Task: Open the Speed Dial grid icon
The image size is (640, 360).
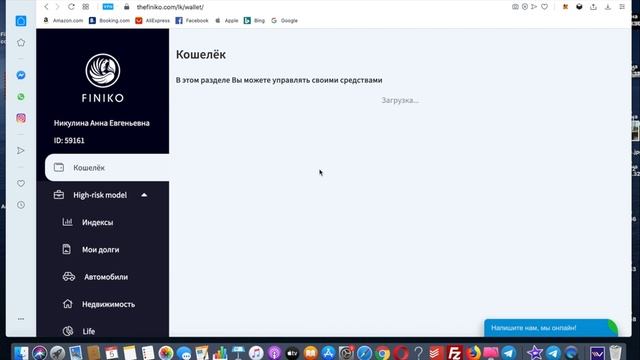Action: coord(86,7)
